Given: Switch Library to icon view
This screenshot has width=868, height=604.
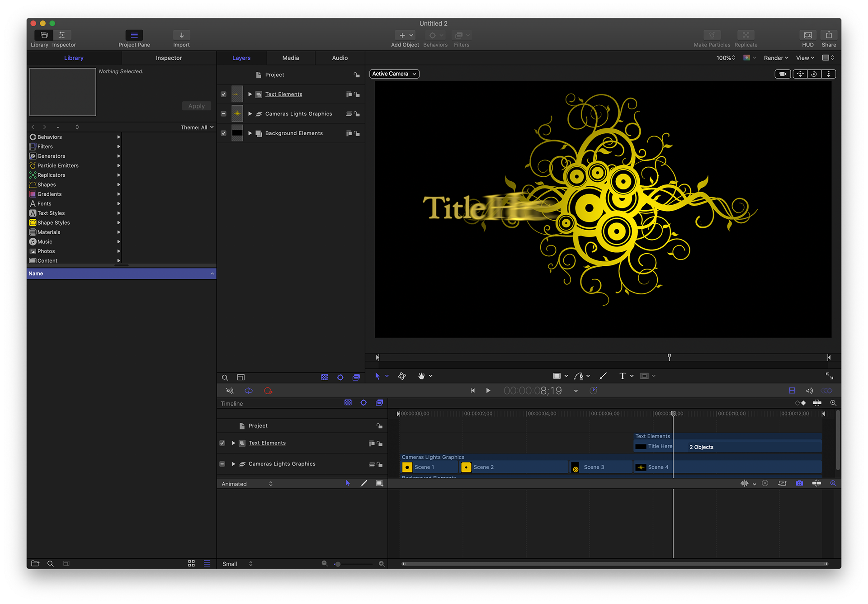Looking at the screenshot, I should pyautogui.click(x=191, y=563).
